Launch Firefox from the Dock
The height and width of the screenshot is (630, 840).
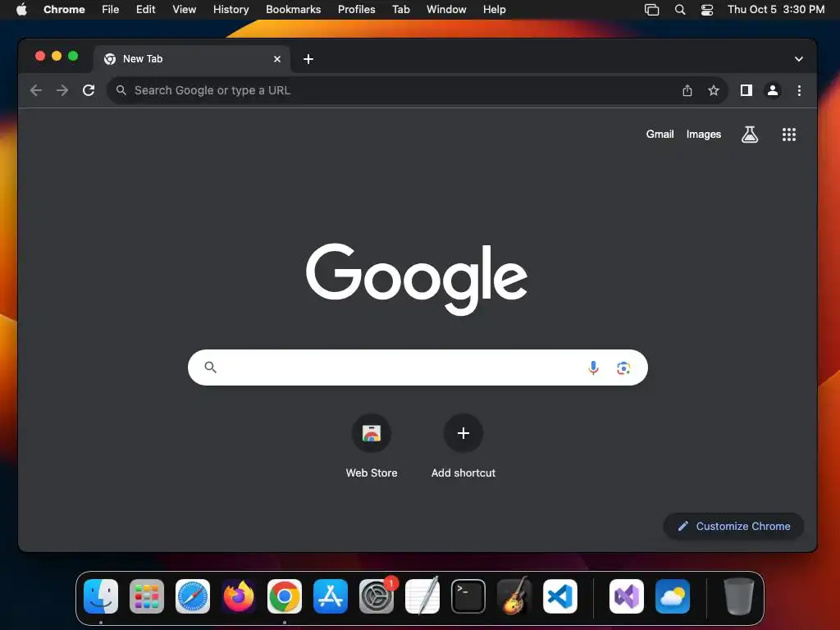tap(239, 596)
